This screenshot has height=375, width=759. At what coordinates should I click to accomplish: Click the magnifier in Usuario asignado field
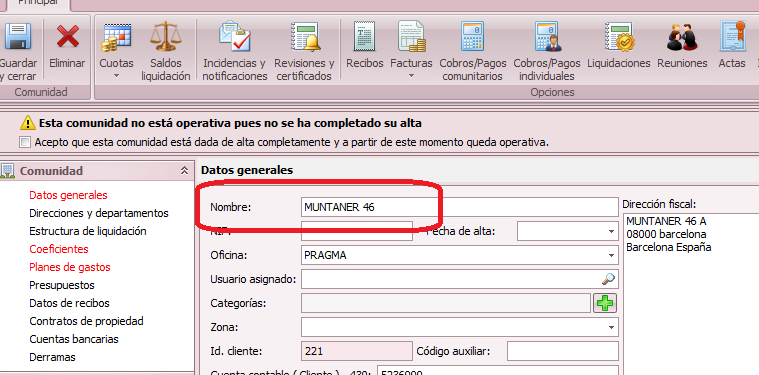(608, 279)
